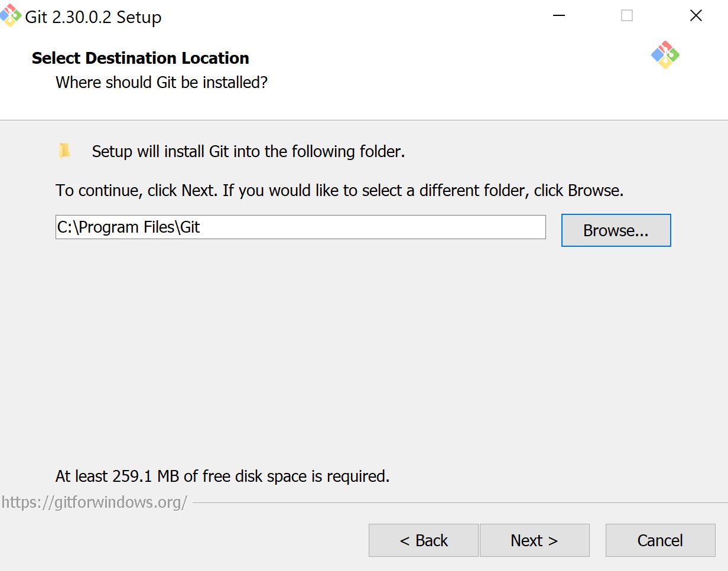Minimize the Git Setup window
This screenshot has height=571, width=728.
(558, 16)
